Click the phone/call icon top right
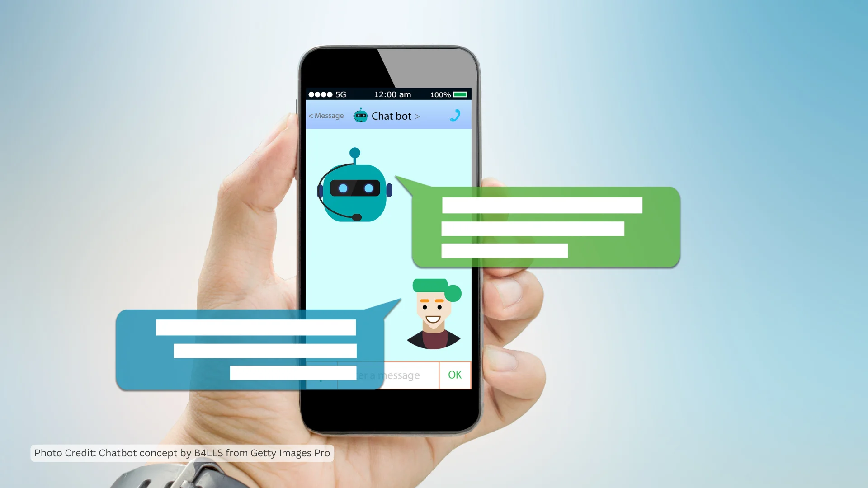868x488 pixels. 455,115
